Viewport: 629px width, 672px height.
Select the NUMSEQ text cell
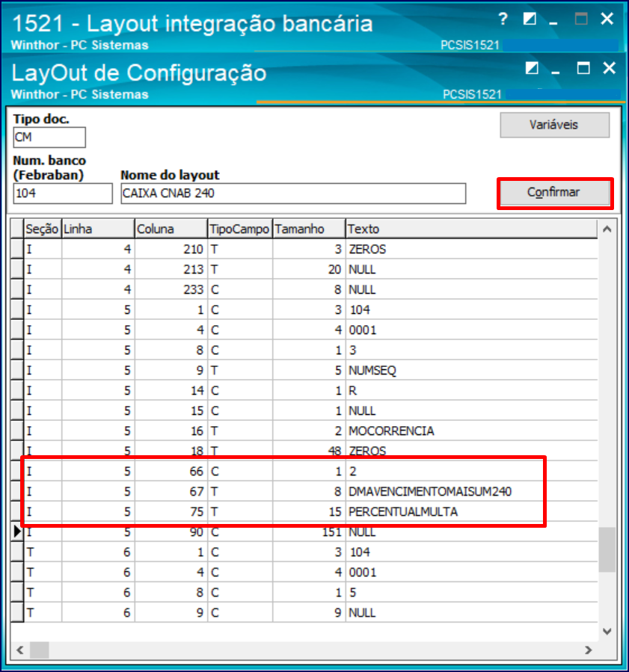472,370
